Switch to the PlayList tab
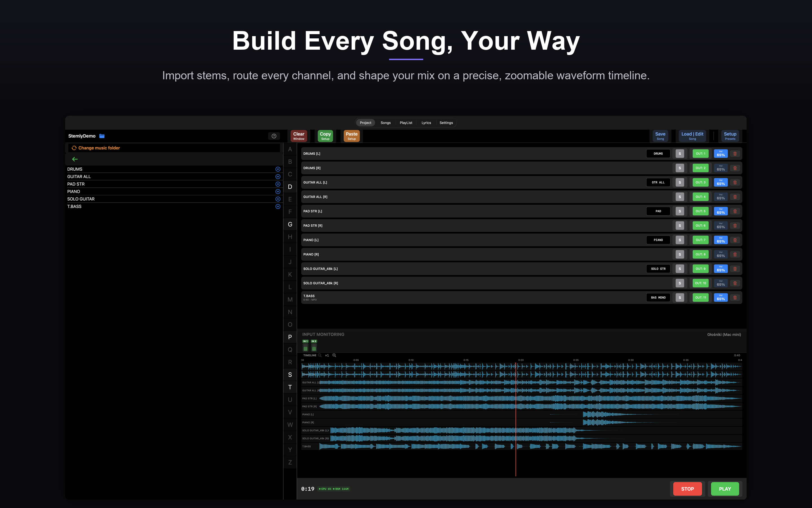 coord(406,123)
